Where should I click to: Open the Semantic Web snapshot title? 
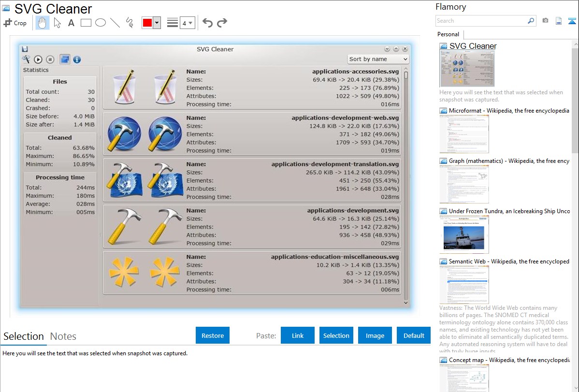[509, 261]
